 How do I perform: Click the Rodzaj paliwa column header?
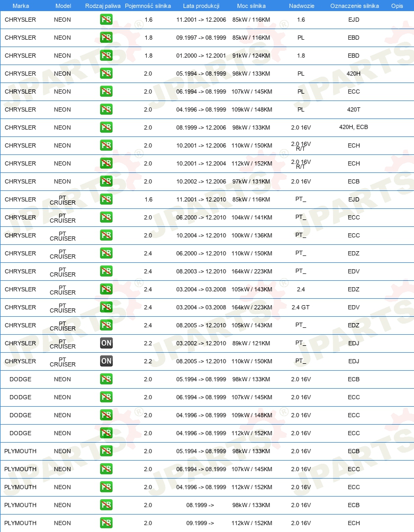(x=103, y=6)
